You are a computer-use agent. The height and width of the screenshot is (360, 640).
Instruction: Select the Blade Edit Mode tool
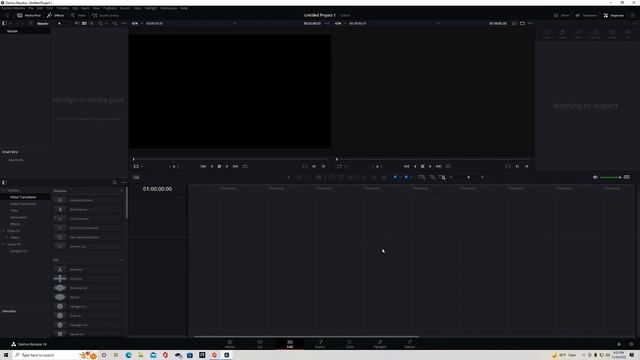(319, 177)
